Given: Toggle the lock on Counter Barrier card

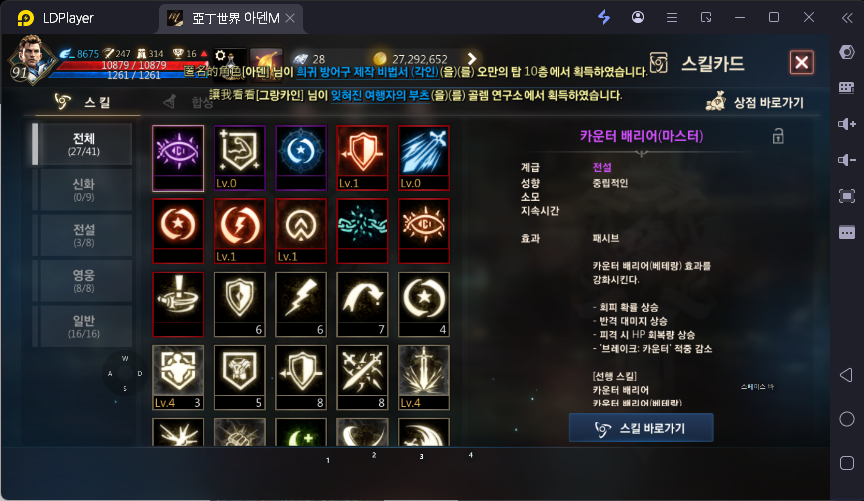Looking at the screenshot, I should pos(778,136).
